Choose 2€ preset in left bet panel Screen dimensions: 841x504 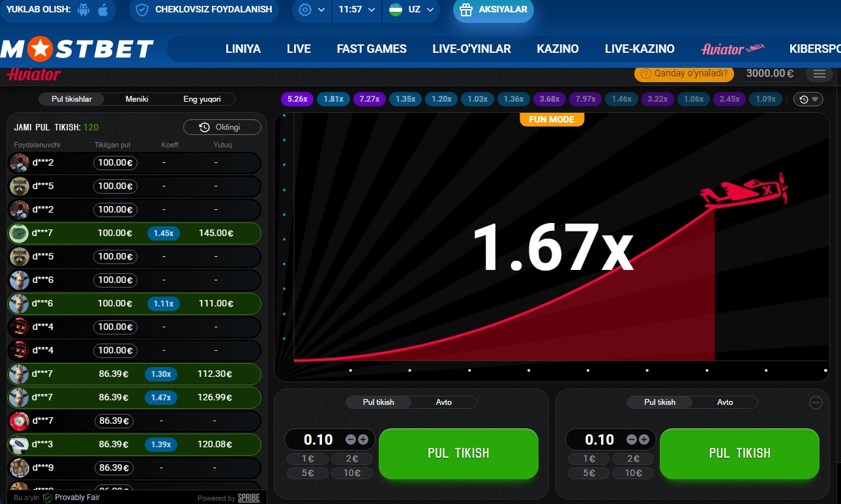click(x=352, y=458)
